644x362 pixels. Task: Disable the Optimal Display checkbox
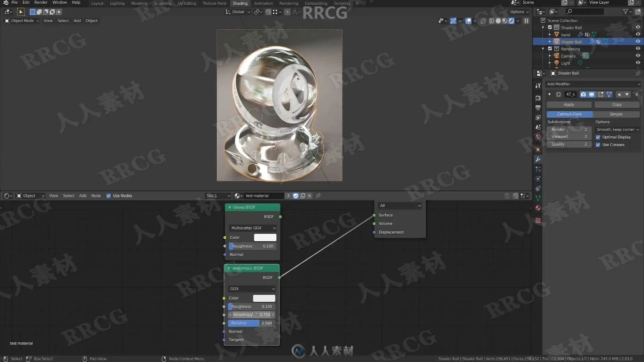point(598,137)
